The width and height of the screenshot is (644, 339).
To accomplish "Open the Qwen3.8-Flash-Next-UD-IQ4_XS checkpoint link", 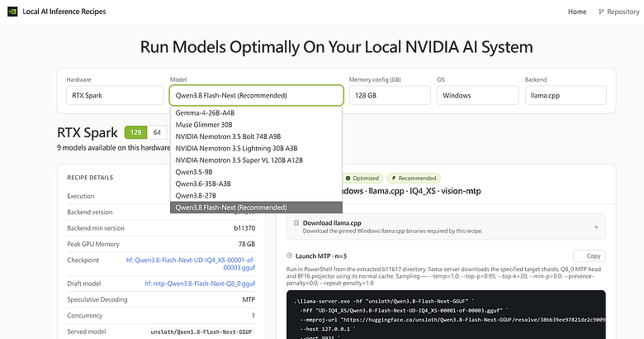I will click(x=191, y=264).
